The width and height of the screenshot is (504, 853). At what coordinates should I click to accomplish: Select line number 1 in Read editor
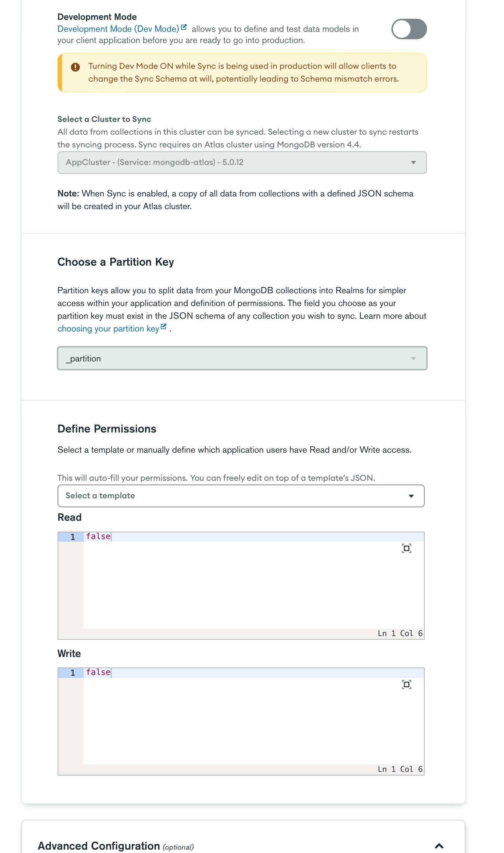click(73, 537)
